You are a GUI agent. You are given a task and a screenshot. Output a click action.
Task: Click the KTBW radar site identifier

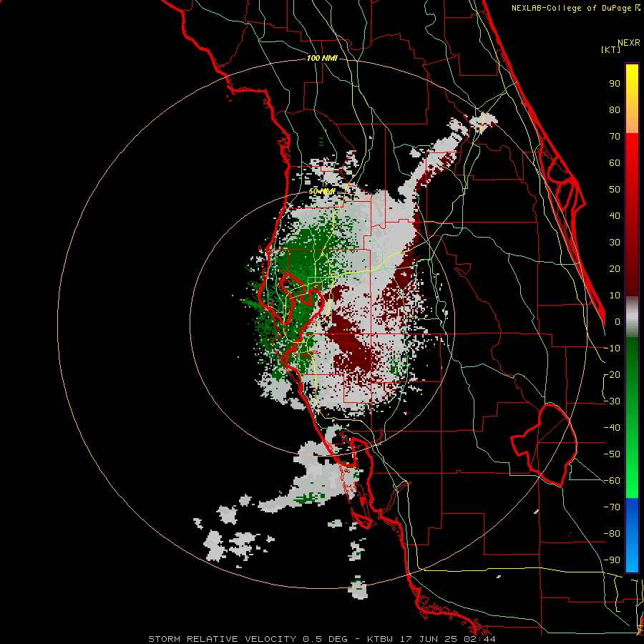[382, 639]
